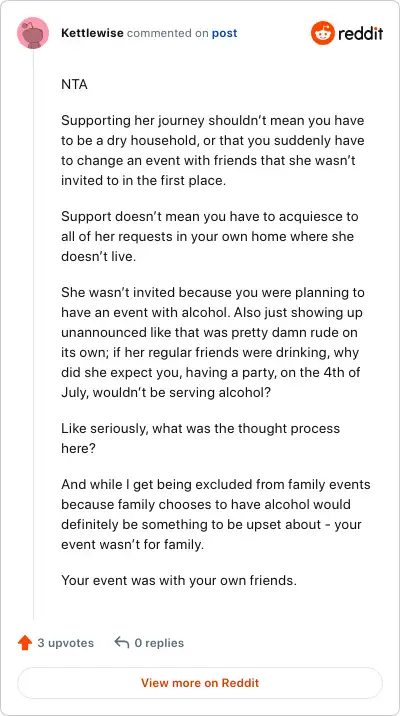Viewport: 400px width, 716px height.
Task: Open the '0 replies' label
Action: tap(159, 643)
